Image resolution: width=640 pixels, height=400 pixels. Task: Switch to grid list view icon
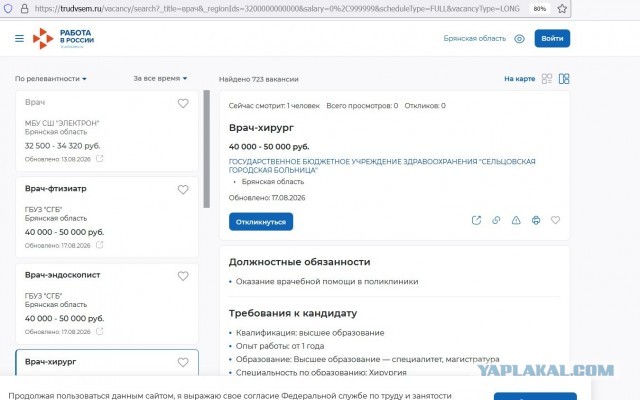547,78
